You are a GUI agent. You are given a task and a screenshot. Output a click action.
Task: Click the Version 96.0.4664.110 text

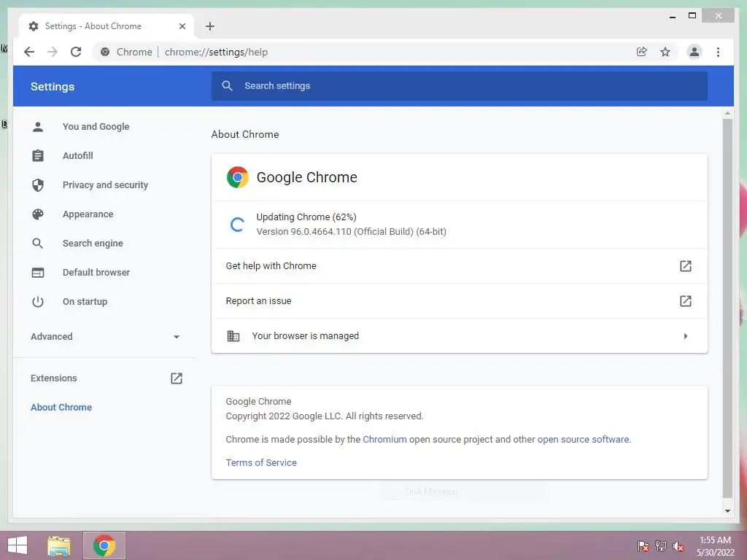pyautogui.click(x=351, y=231)
